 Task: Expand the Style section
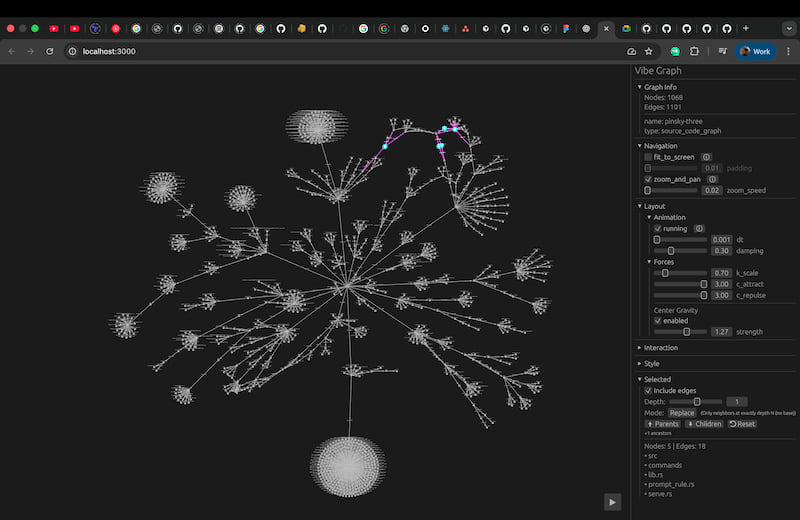[x=652, y=364]
